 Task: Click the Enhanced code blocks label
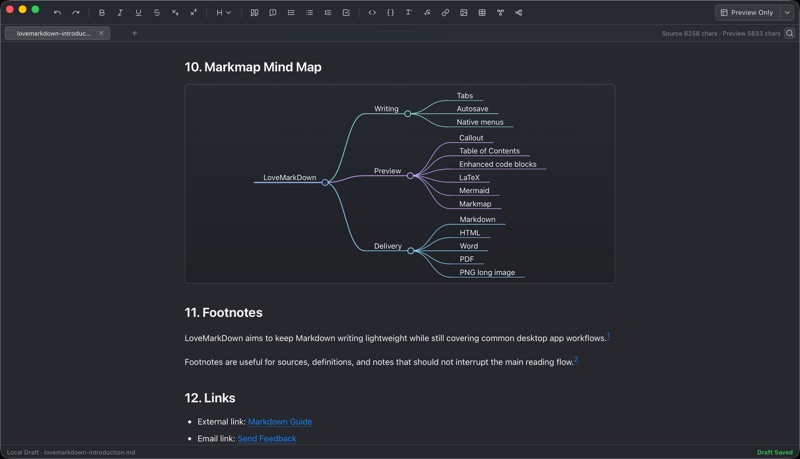coord(497,164)
